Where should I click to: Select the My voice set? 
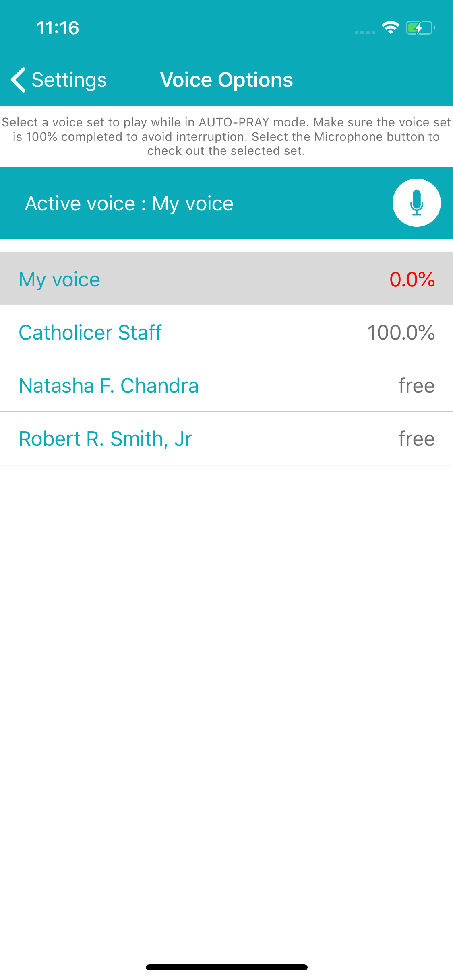[x=226, y=279]
